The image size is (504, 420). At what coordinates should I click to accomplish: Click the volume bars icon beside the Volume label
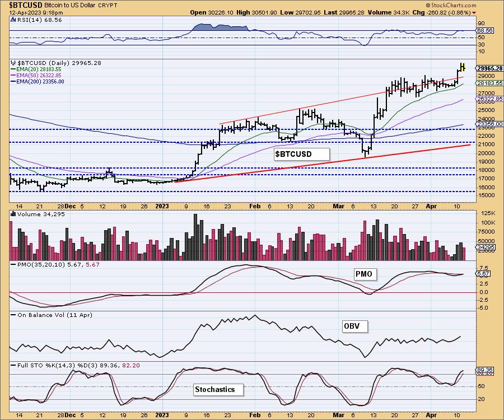pyautogui.click(x=13, y=214)
